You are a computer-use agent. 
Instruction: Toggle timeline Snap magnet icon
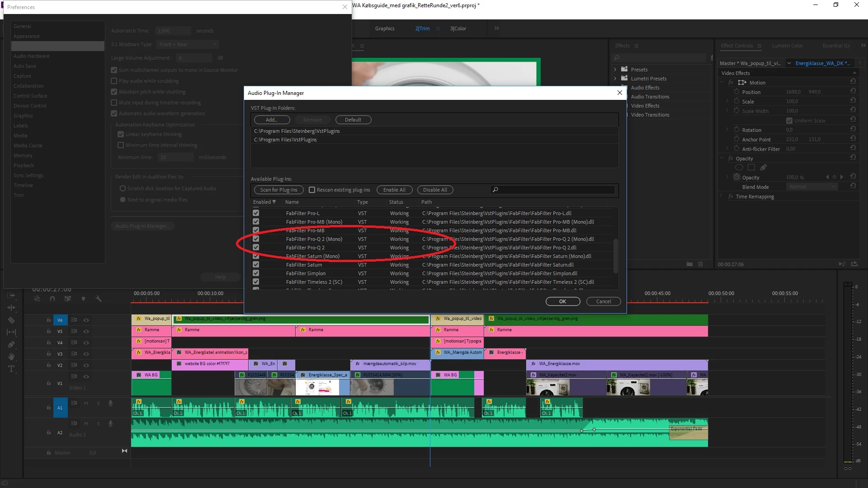[x=52, y=299]
